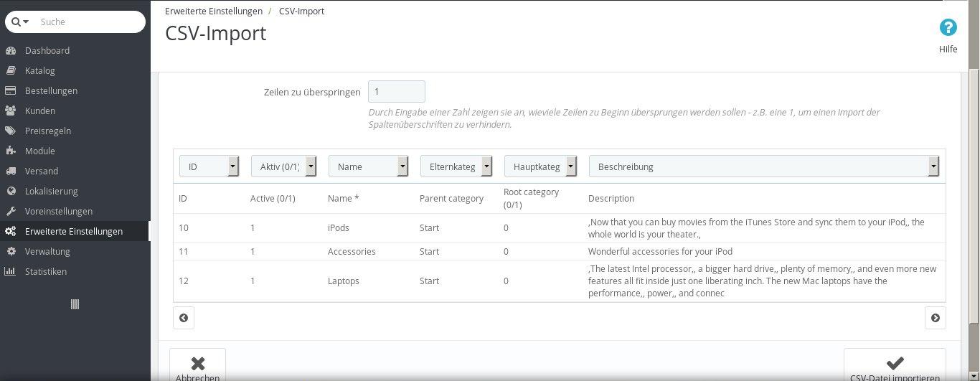Focus the Zeilen zu überspringen field

(397, 92)
